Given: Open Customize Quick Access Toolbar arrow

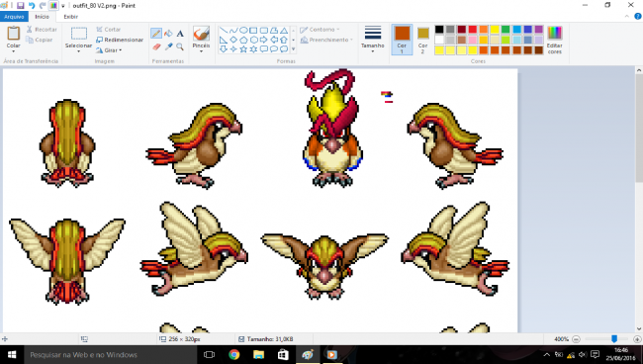Looking at the screenshot, I should (x=63, y=6).
